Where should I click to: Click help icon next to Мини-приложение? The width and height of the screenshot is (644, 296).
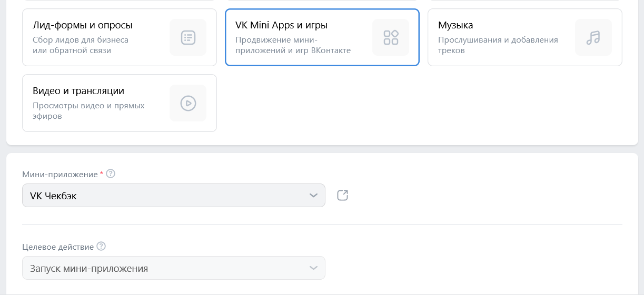pyautogui.click(x=111, y=174)
